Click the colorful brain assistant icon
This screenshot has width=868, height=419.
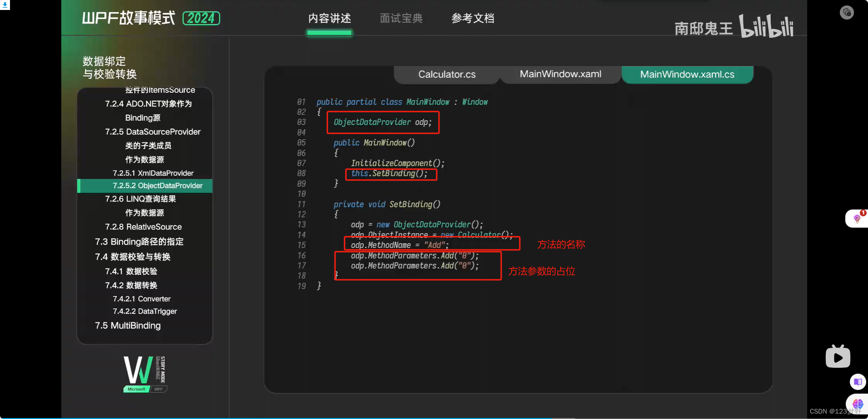pyautogui.click(x=858, y=403)
